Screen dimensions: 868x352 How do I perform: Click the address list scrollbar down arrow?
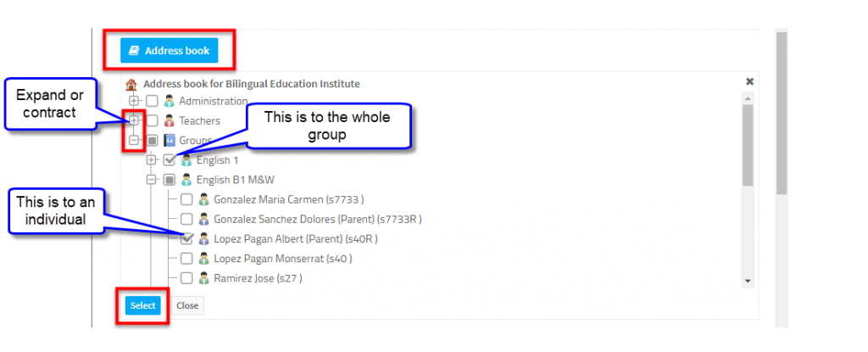(748, 282)
